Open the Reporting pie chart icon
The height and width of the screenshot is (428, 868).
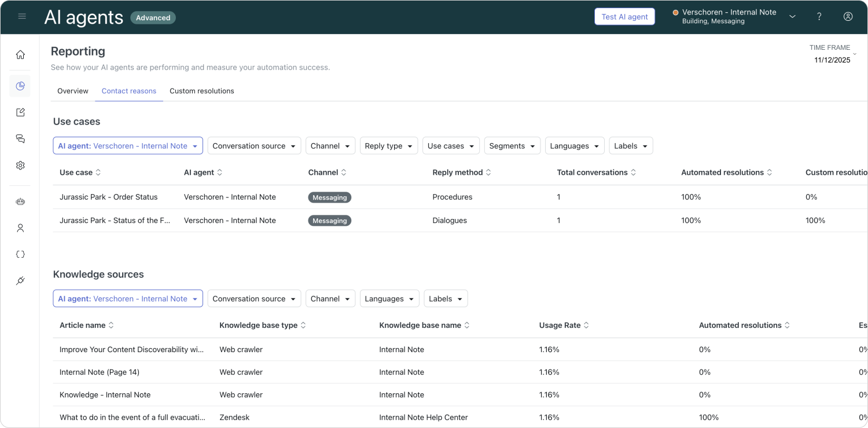pos(20,86)
